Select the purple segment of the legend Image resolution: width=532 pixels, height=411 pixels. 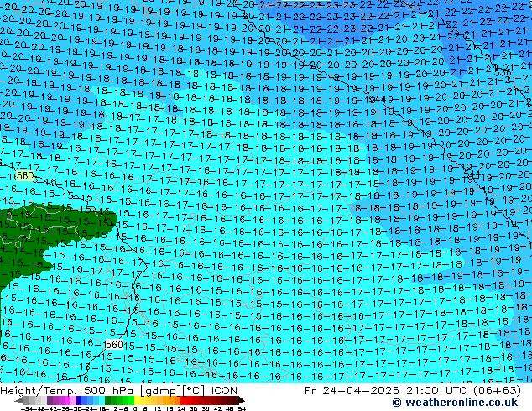pyautogui.click(x=50, y=401)
